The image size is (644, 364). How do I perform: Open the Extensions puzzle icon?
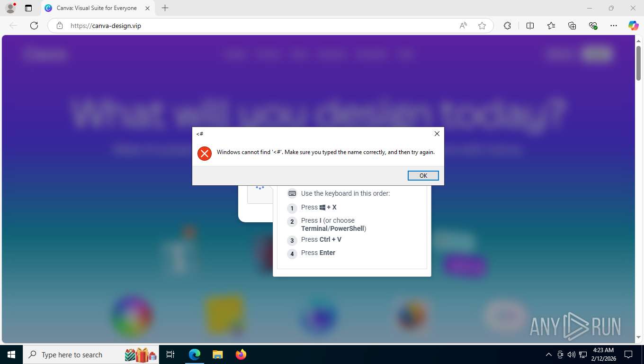tap(507, 26)
